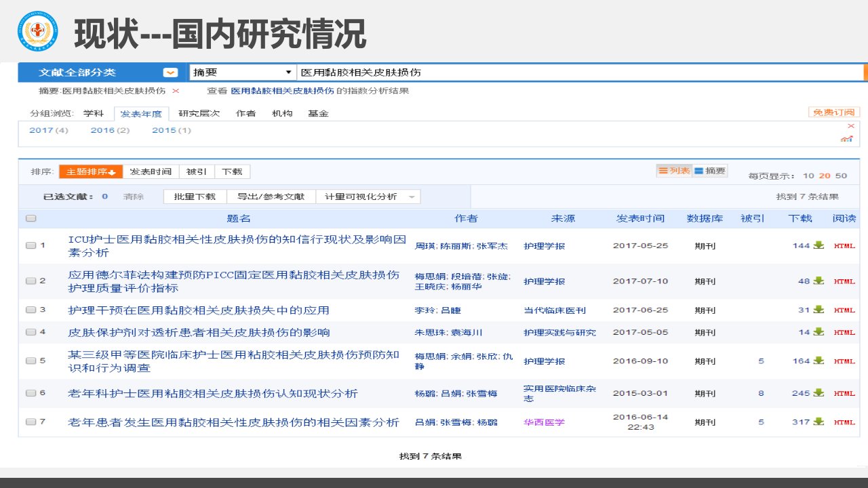
Task: Close the year grouping panel red X
Action: point(851,126)
